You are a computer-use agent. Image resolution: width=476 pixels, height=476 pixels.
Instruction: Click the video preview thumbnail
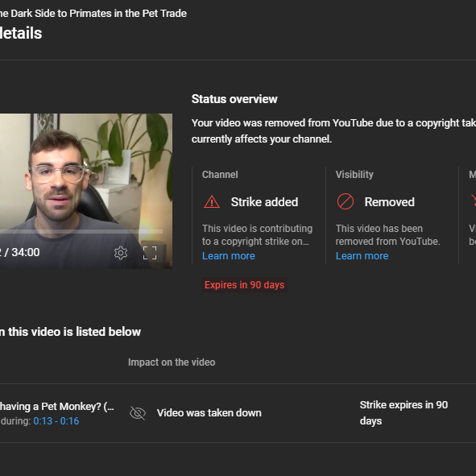[x=86, y=191]
